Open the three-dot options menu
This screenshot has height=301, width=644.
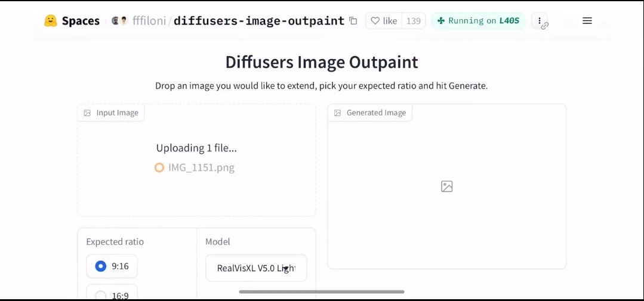pyautogui.click(x=540, y=20)
